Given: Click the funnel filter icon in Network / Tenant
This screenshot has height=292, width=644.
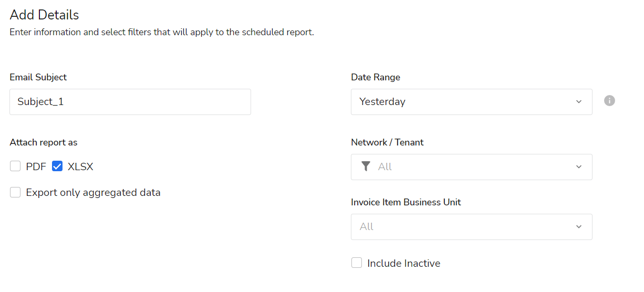Looking at the screenshot, I should [366, 166].
